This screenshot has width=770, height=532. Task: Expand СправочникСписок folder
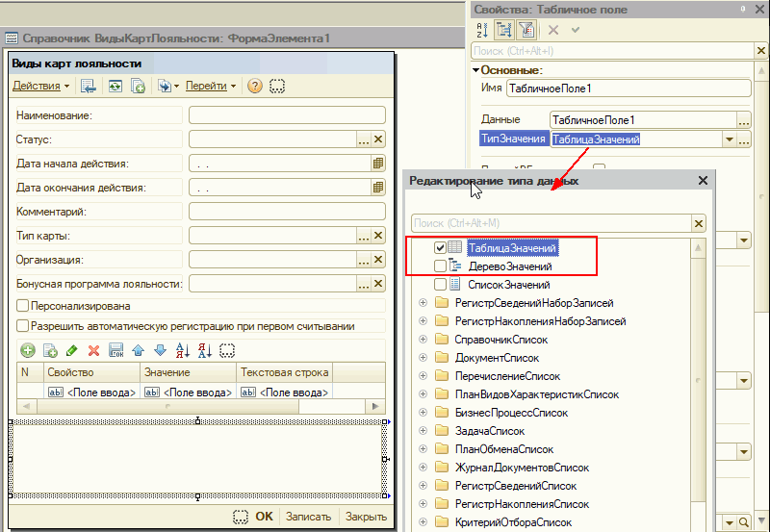coord(423,340)
